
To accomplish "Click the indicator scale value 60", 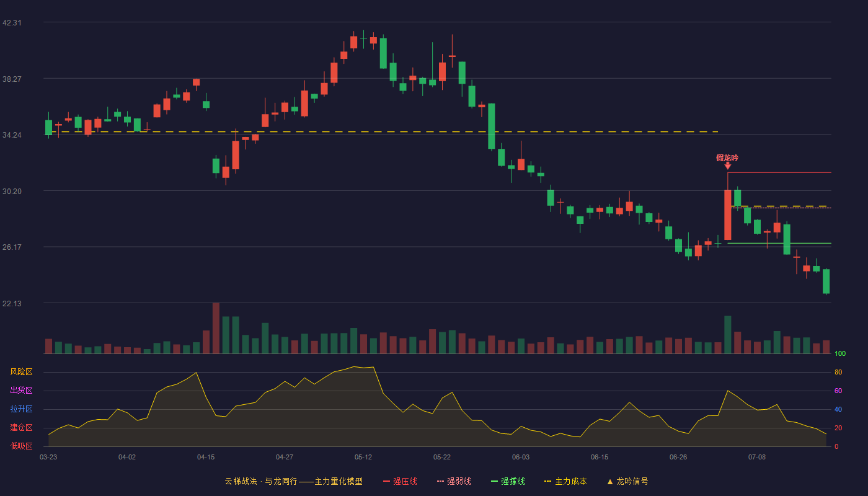I will (838, 391).
